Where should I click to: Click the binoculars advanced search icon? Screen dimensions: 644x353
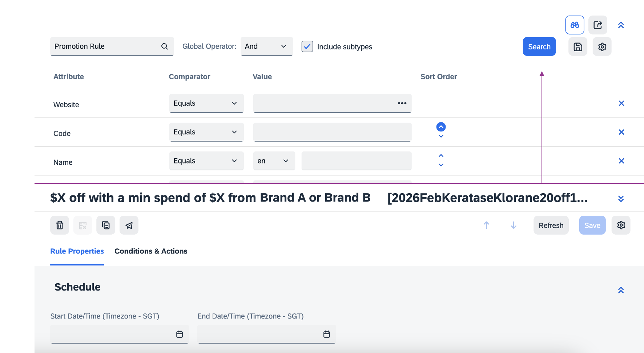tap(575, 25)
